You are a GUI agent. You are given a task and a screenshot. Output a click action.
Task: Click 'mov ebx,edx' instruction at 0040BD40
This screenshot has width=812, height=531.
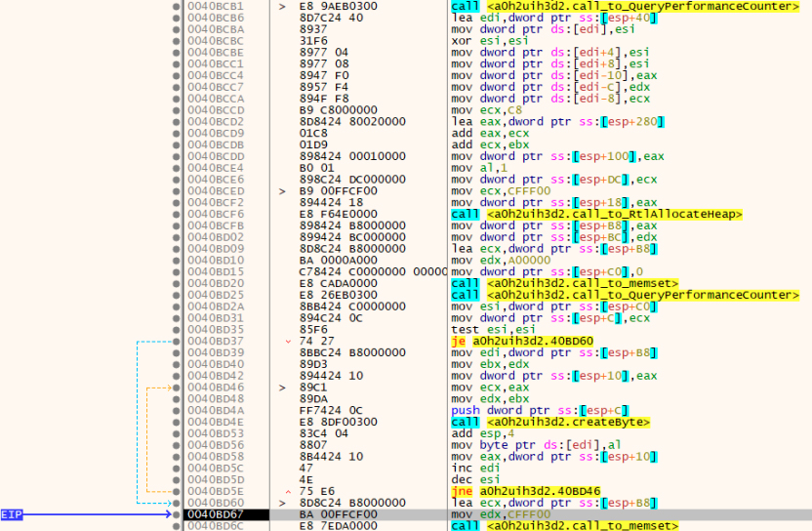click(489, 364)
